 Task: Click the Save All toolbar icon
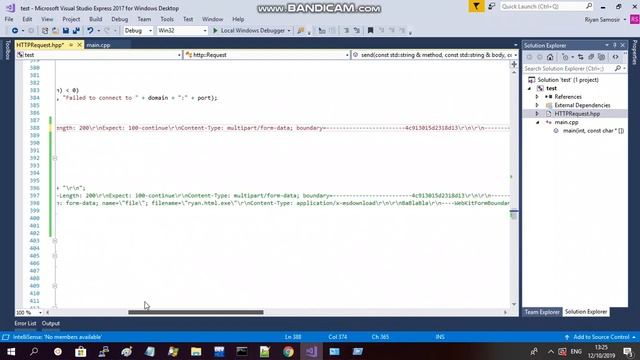click(x=76, y=31)
